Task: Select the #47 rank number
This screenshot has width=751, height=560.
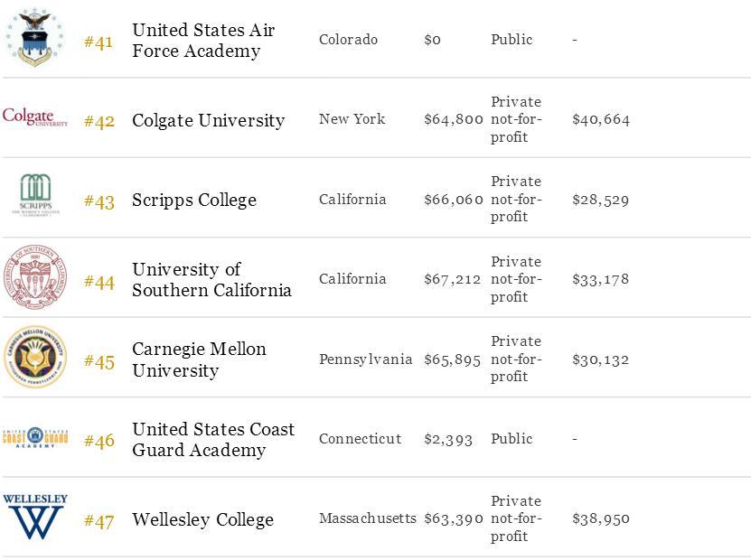Action: (x=99, y=521)
